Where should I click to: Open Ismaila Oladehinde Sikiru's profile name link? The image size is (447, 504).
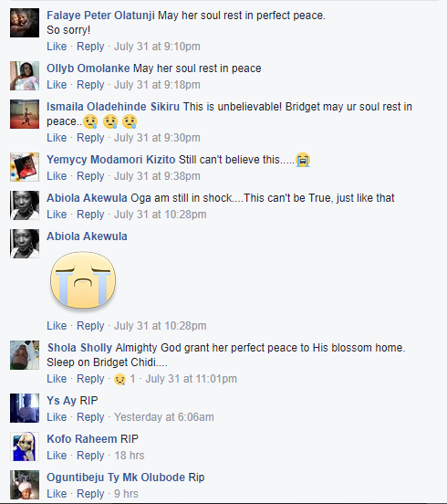coord(113,107)
